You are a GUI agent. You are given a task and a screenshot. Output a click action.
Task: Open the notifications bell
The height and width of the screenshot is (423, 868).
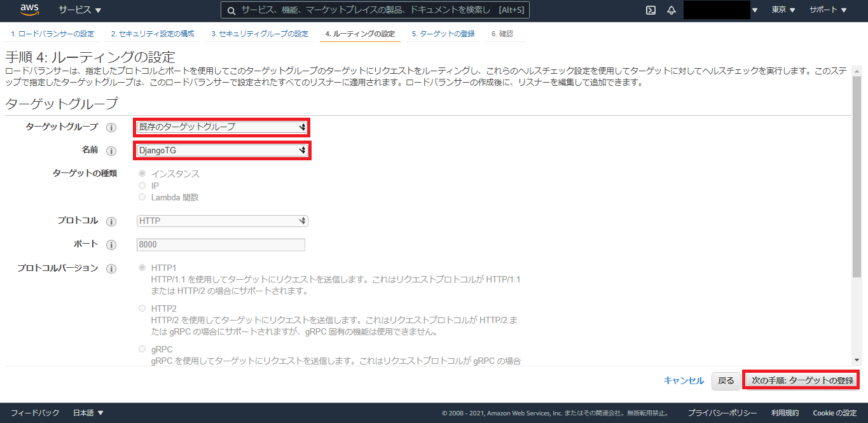pos(672,10)
